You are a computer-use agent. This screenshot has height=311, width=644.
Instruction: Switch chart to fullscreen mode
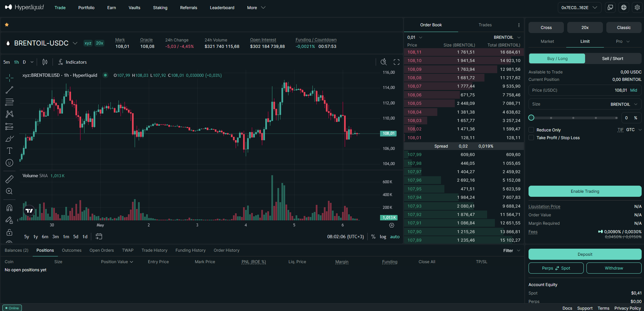pos(397,62)
